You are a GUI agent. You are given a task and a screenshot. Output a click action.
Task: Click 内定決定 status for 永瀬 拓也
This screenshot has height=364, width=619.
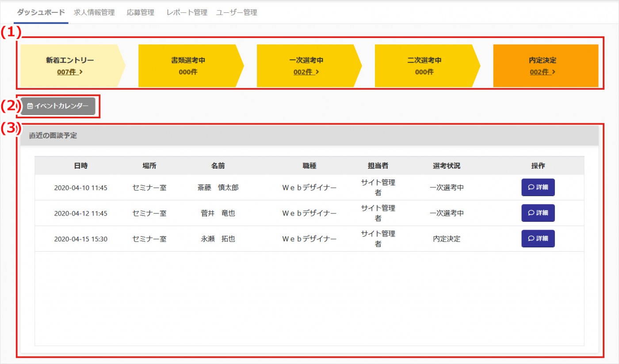tap(447, 239)
